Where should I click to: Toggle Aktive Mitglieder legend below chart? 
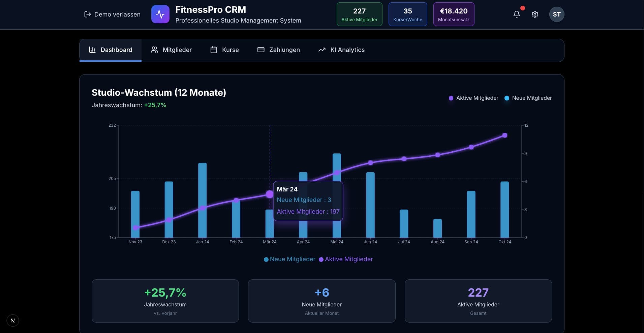tap(346, 259)
